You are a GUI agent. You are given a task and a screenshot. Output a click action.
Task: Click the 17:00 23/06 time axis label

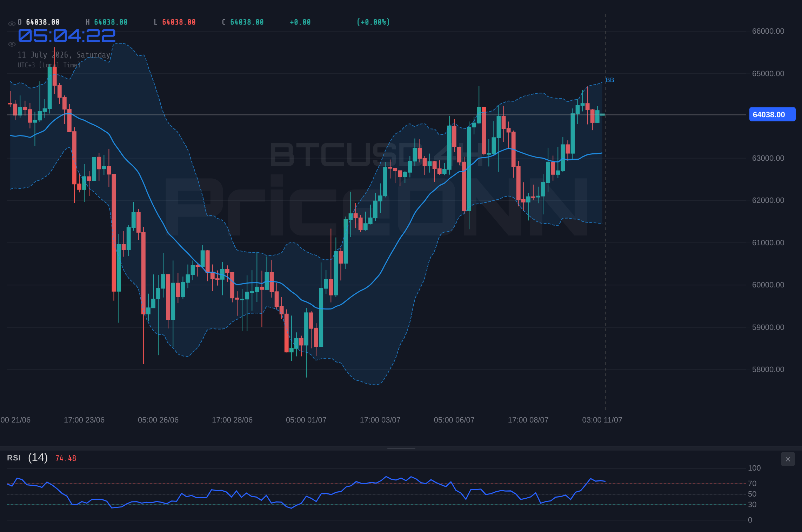pyautogui.click(x=84, y=420)
